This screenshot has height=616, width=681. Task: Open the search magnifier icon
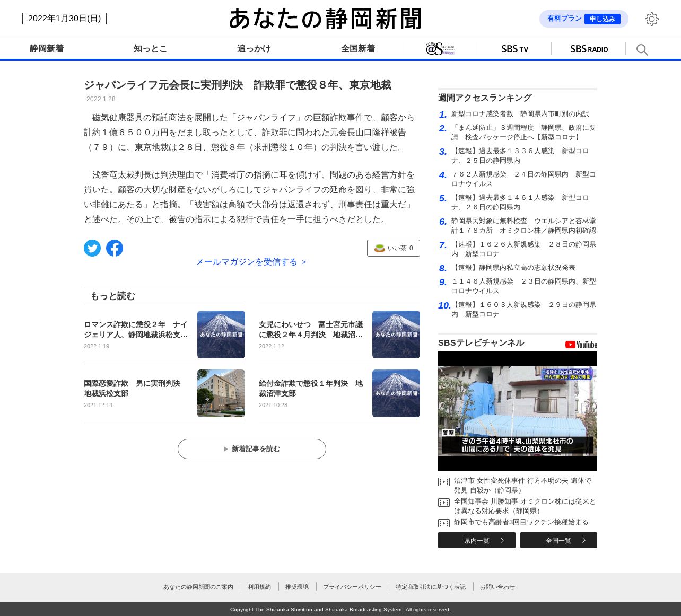tap(642, 50)
